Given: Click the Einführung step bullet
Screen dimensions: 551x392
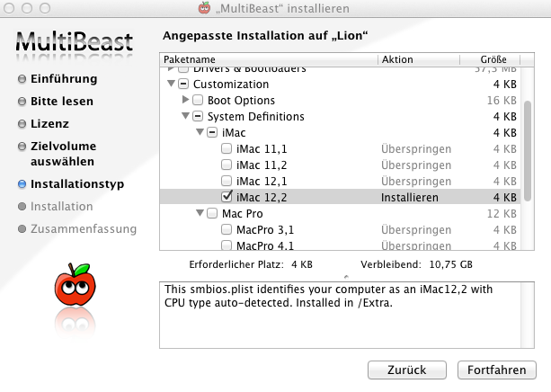Looking at the screenshot, I should [x=22, y=79].
